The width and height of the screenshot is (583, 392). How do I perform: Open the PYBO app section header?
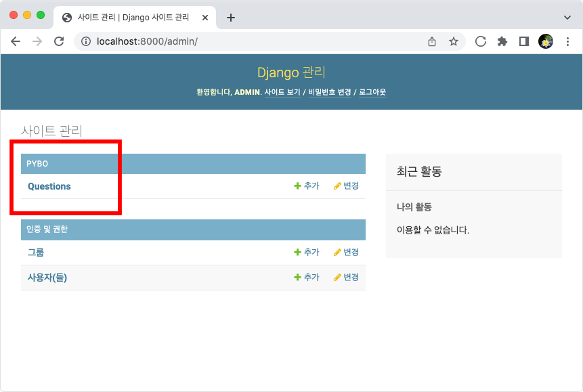(37, 164)
